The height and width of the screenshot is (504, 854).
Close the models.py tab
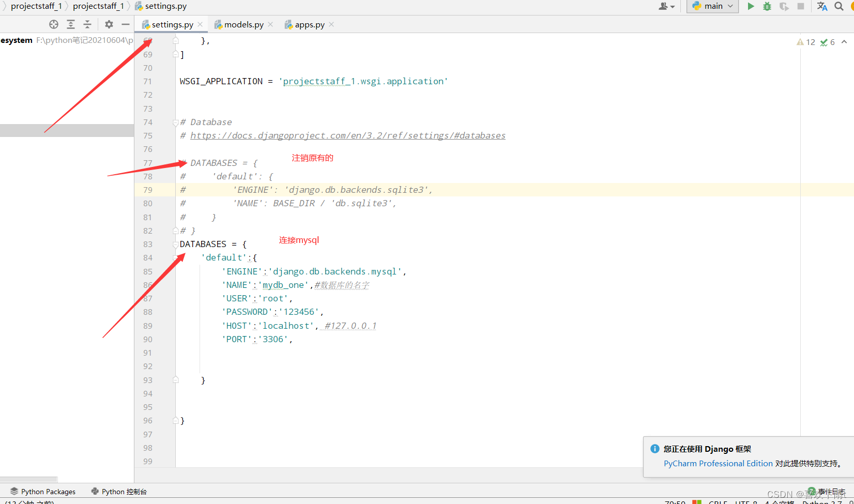click(x=270, y=24)
